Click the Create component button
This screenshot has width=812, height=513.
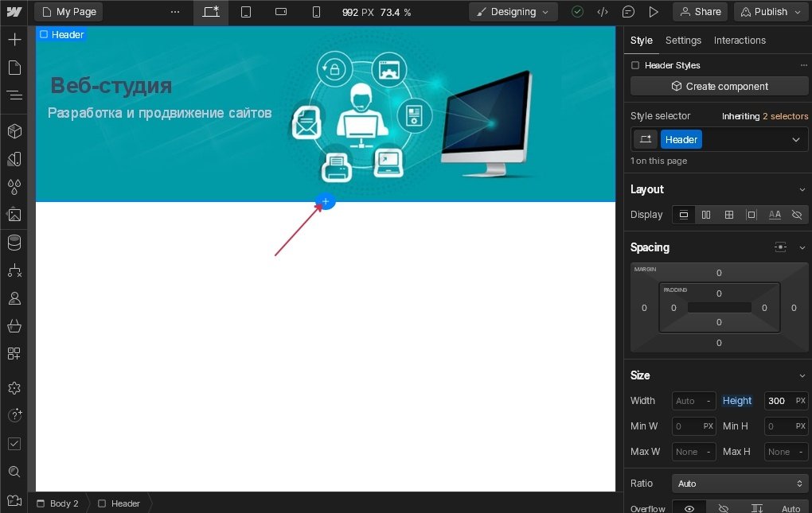coord(719,86)
